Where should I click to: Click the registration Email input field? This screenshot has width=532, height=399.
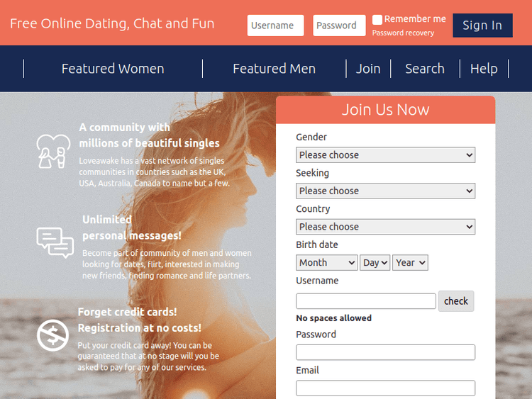tap(385, 388)
